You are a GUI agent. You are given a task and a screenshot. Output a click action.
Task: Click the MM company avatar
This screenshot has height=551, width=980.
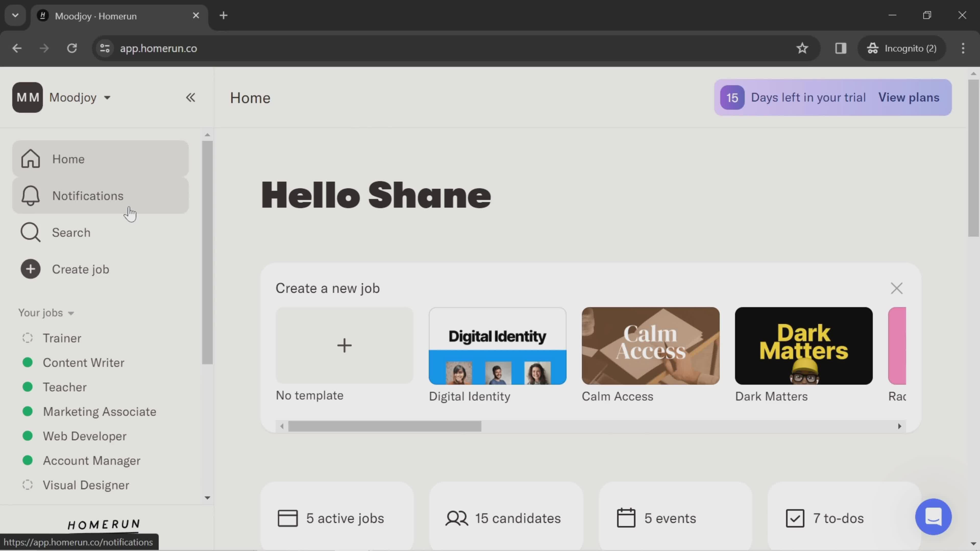coord(27,97)
